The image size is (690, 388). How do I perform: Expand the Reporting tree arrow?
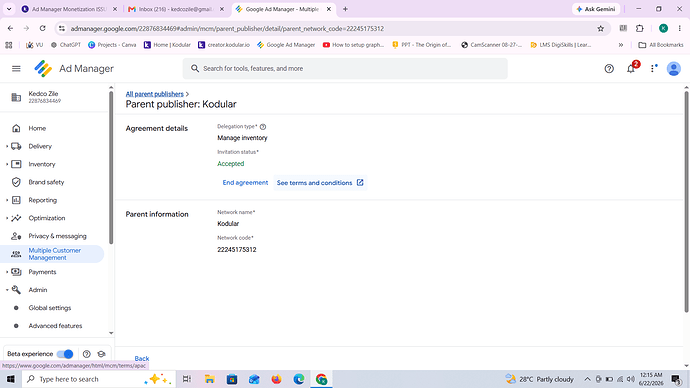coord(7,200)
